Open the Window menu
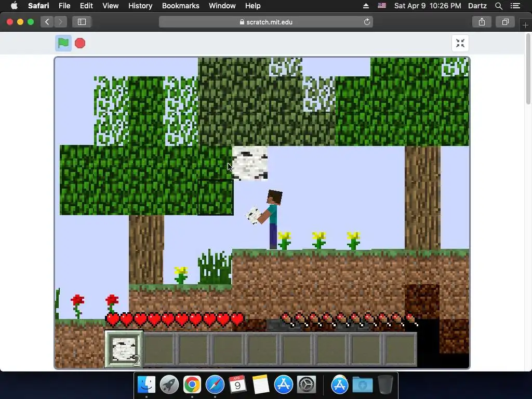 pos(222,6)
